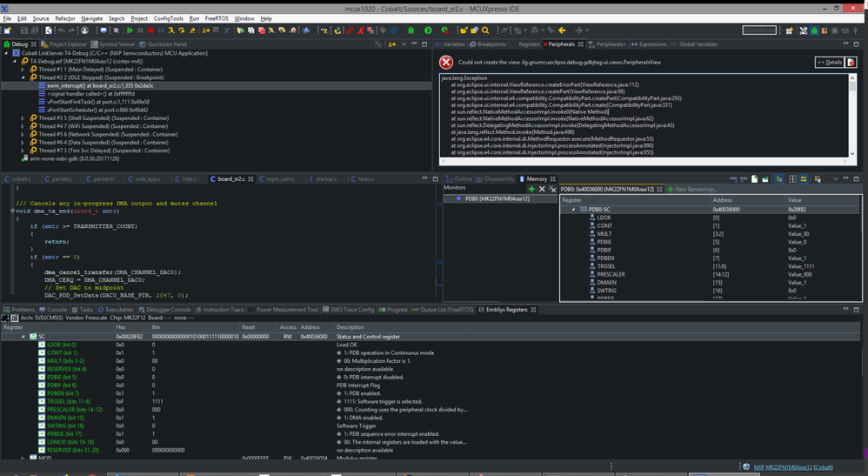The height and width of the screenshot is (476, 868).
Task: Click the red Terminate debug icon
Action: [x=152, y=30]
